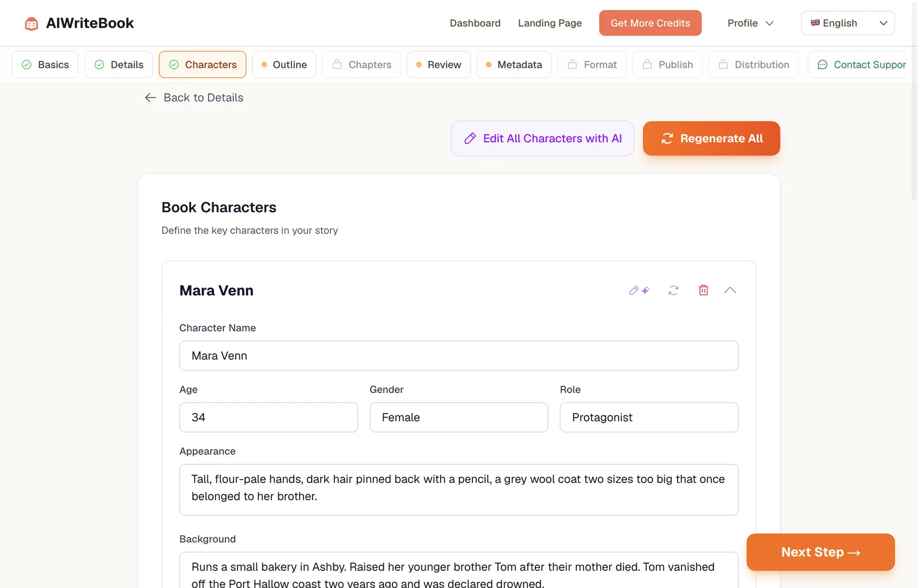
Task: Open the Profile dropdown menu
Action: (750, 23)
